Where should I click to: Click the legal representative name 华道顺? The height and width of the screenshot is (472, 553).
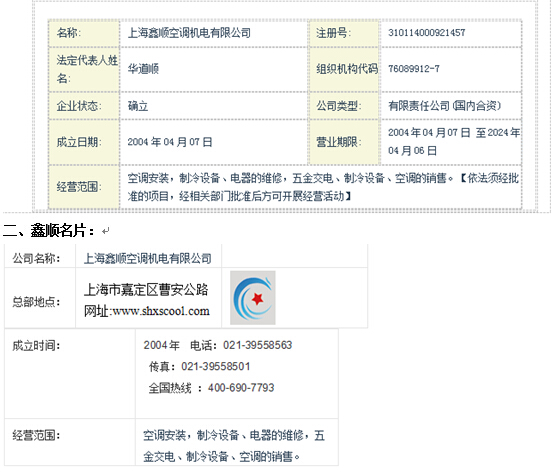tap(143, 68)
